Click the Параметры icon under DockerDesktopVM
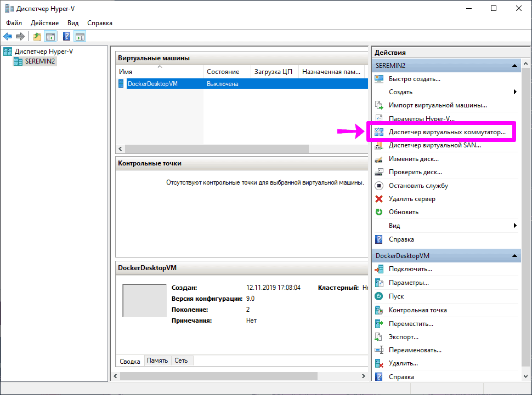The height and width of the screenshot is (395, 532). 379,283
